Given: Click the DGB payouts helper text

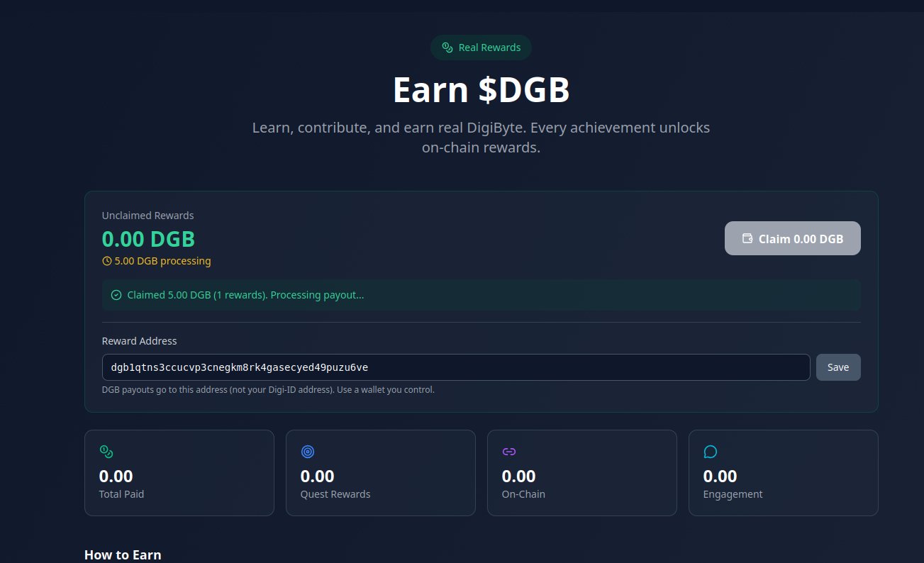Looking at the screenshot, I should point(268,389).
